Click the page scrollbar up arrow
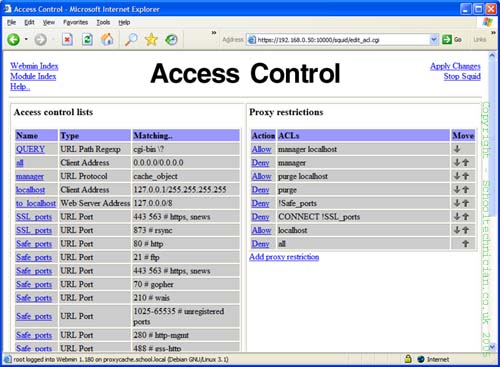The width and height of the screenshot is (500, 367). [492, 56]
